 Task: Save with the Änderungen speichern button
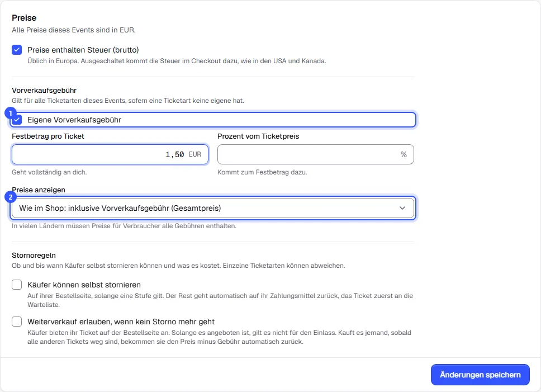[480, 375]
